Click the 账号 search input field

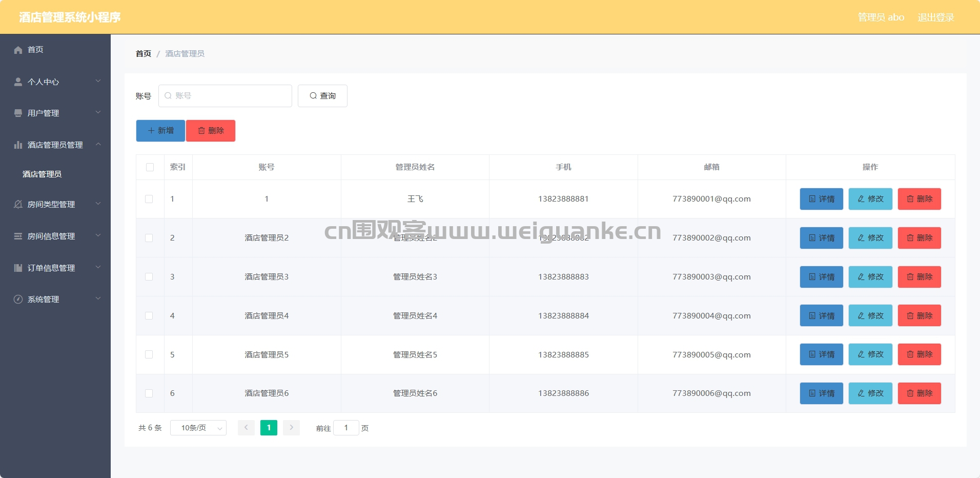click(x=225, y=96)
